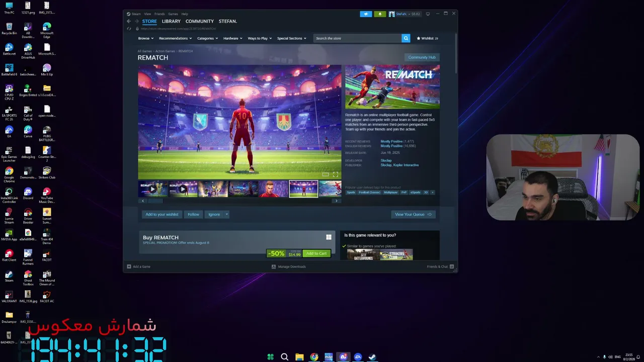
Task: Click the Big Picture mode monitor icon
Action: pos(428,14)
